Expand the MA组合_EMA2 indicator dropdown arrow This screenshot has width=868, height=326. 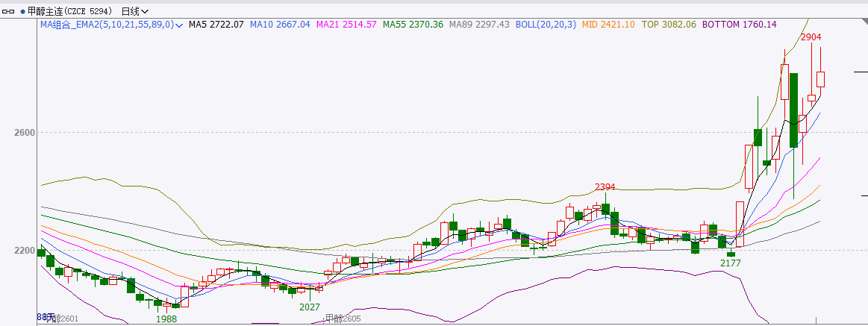click(x=179, y=25)
